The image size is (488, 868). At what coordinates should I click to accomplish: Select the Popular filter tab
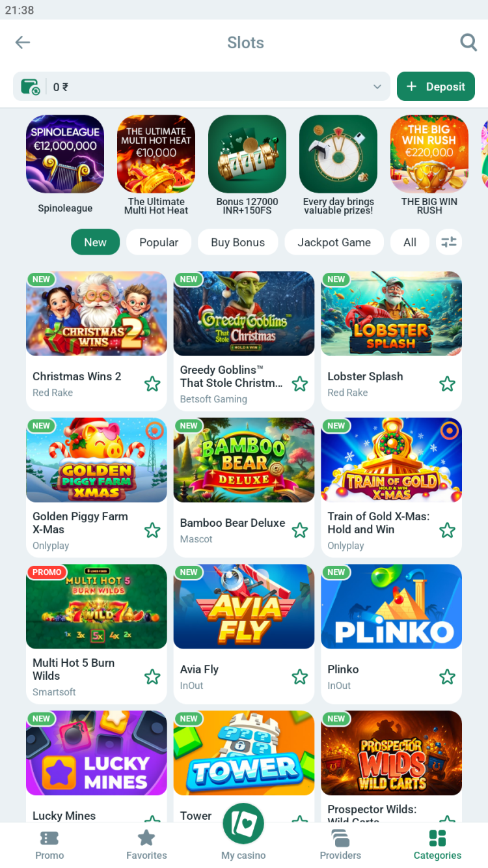[159, 242]
